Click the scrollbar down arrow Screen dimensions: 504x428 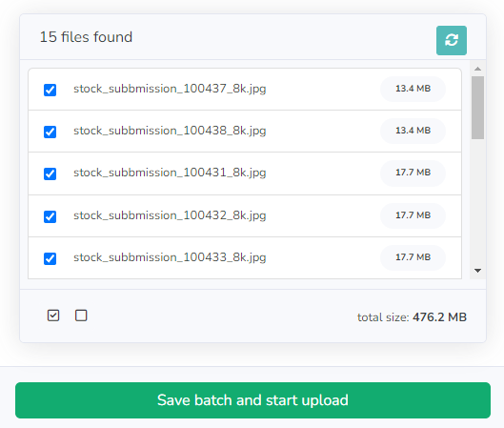click(477, 271)
